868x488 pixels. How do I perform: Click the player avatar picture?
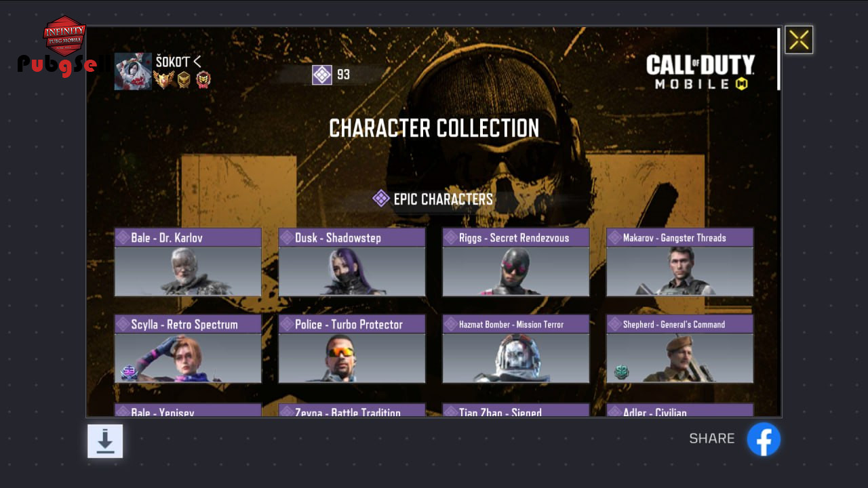(x=133, y=71)
